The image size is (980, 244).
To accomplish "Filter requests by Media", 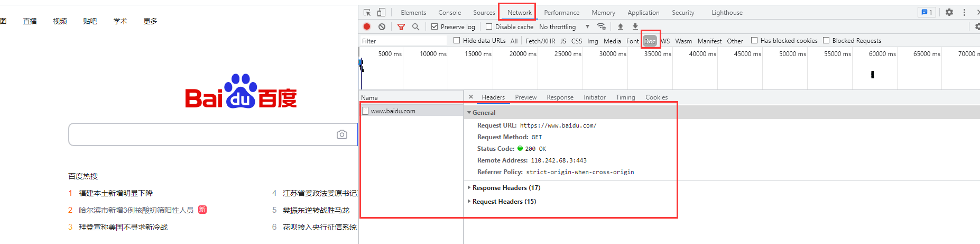I will click(612, 41).
